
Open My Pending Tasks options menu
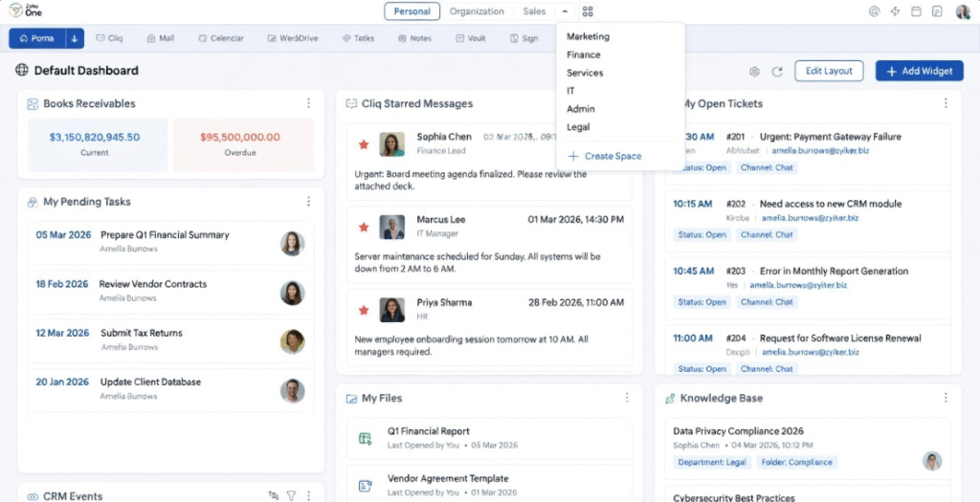click(x=308, y=201)
